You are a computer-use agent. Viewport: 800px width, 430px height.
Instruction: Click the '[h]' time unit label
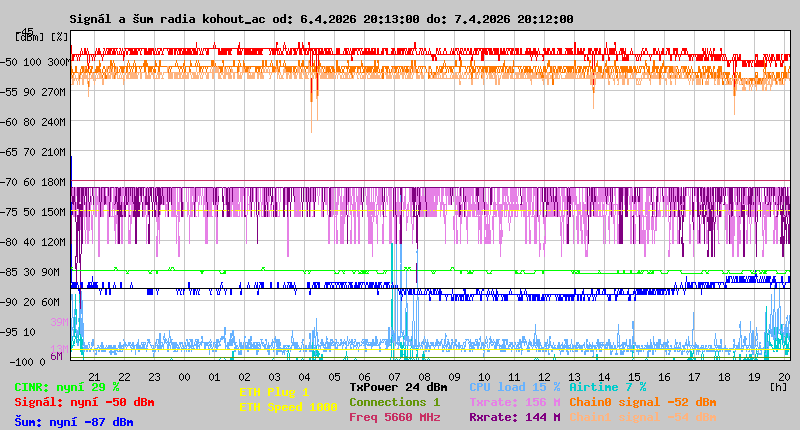[x=778, y=387]
